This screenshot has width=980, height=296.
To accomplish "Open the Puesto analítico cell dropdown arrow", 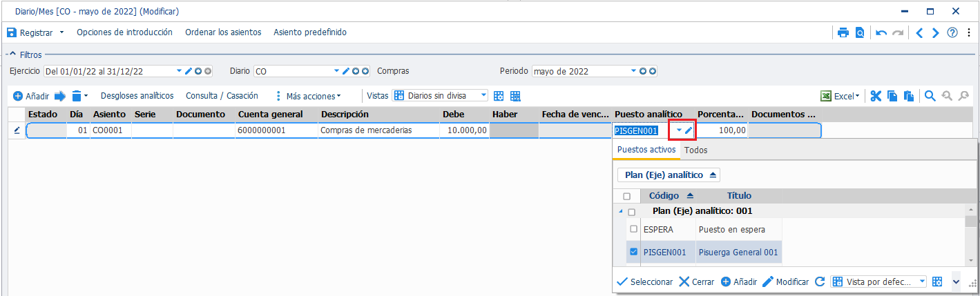I will (680, 130).
